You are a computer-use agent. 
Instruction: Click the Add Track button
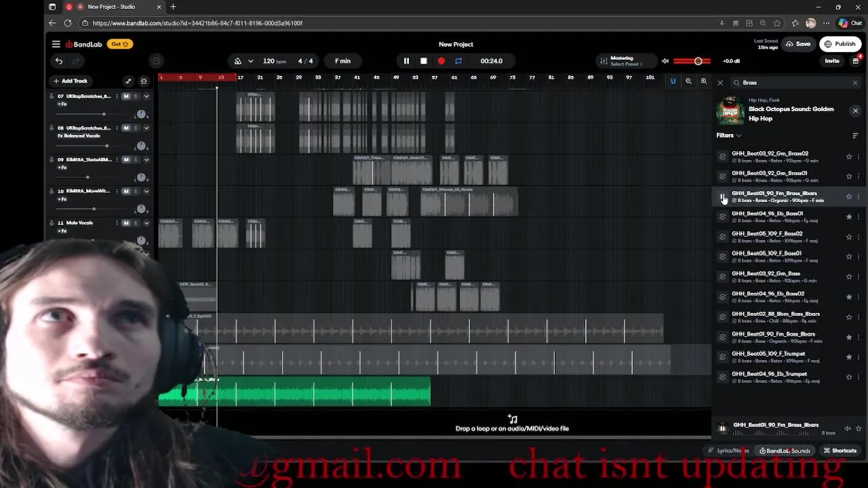point(71,81)
